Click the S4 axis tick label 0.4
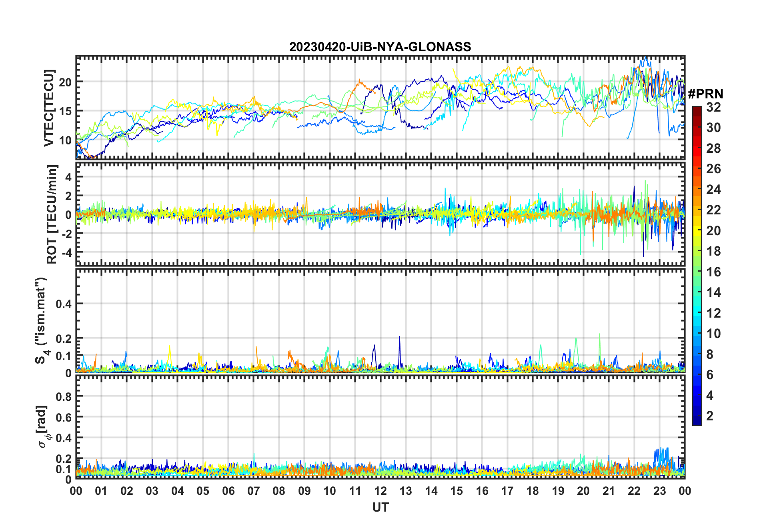Screen dimensions: 761x532 [64, 304]
